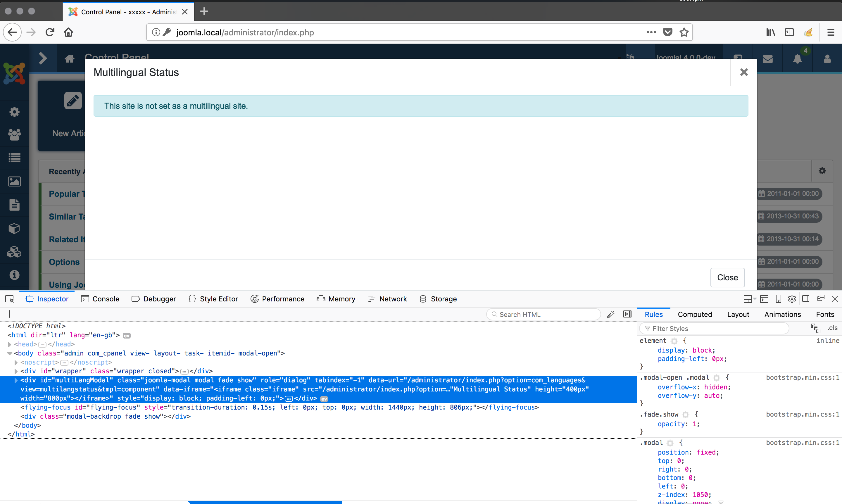Click the eyedropper color picker icon

[611, 315]
